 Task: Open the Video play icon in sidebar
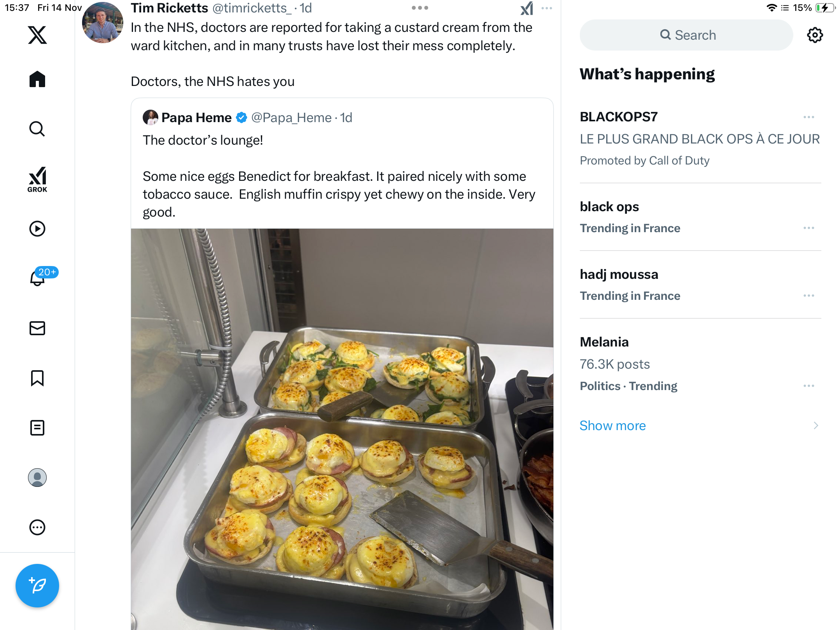pos(37,229)
